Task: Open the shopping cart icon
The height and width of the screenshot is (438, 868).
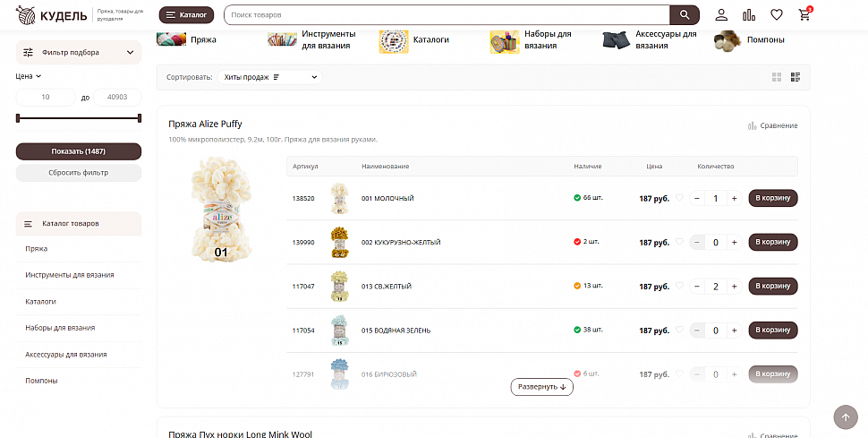Action: pyautogui.click(x=804, y=15)
